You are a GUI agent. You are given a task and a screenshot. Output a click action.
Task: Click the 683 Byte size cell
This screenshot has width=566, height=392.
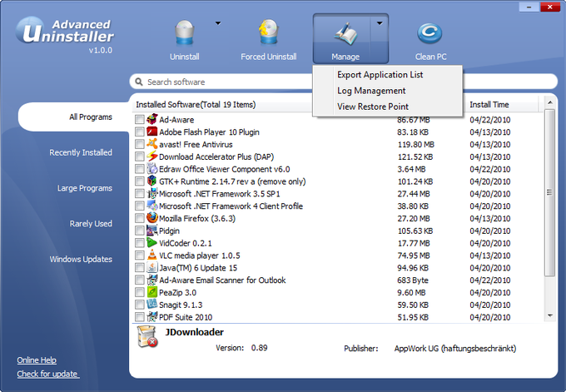click(x=413, y=280)
